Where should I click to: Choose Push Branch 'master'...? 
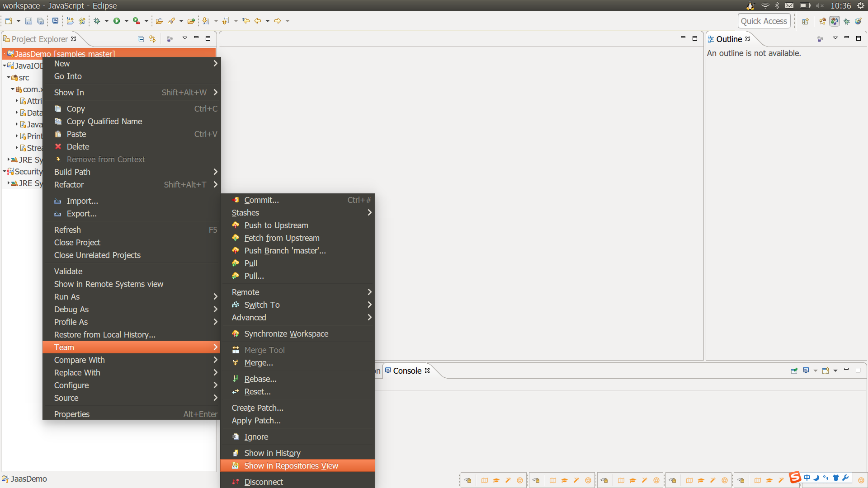pyautogui.click(x=298, y=251)
